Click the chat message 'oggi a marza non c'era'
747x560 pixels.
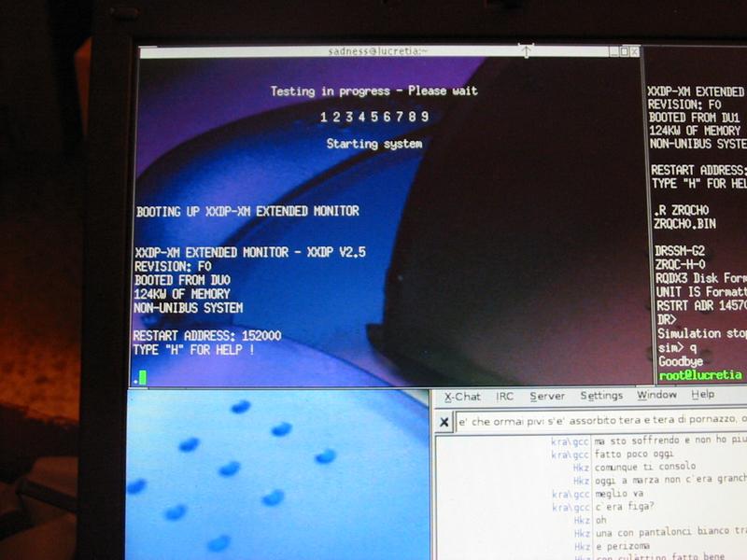670,480
